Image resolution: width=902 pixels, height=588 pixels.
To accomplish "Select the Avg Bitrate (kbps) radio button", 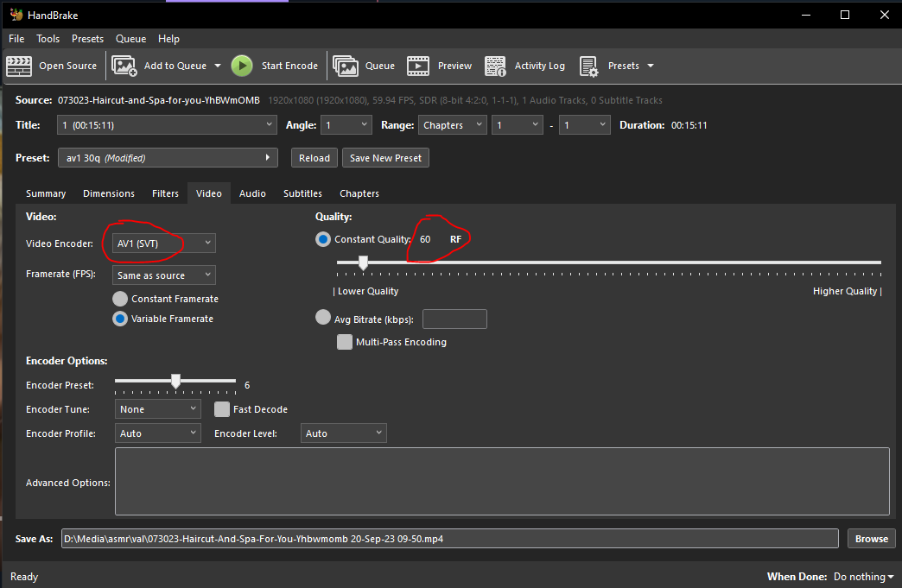I will click(323, 317).
